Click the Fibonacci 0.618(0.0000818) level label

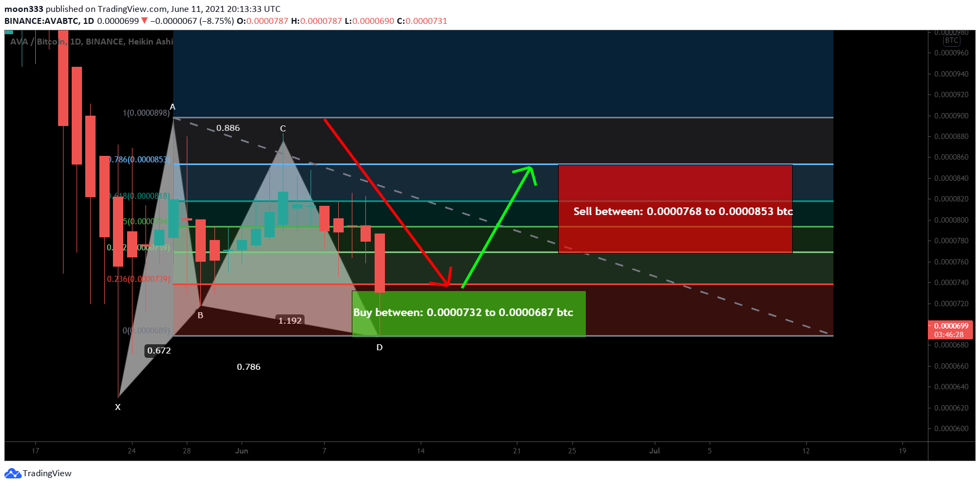pos(140,196)
